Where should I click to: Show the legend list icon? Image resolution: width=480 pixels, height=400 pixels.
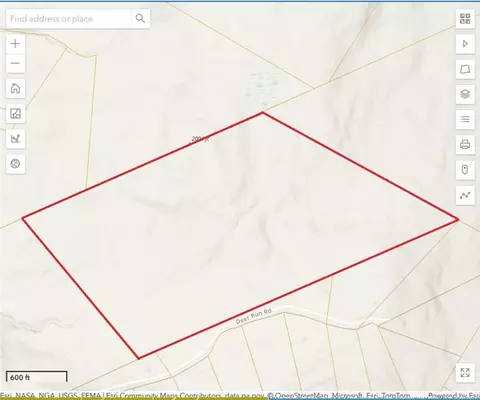coord(465,119)
